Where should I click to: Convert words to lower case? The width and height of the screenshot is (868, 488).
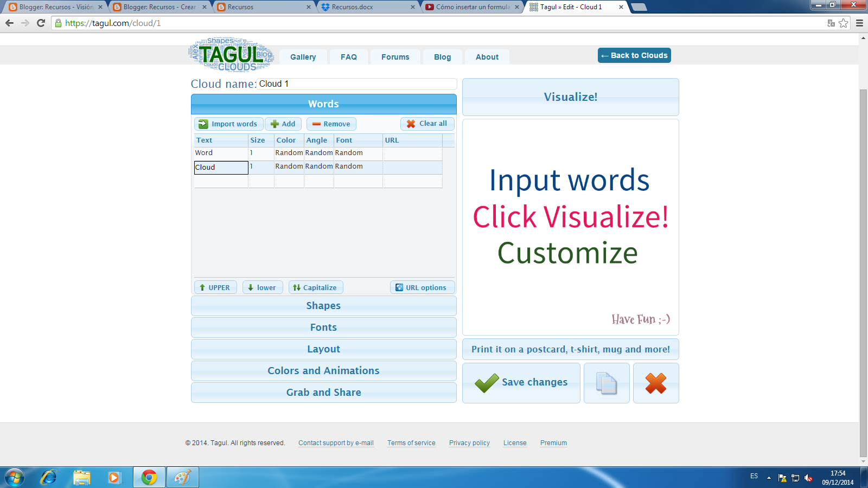pos(263,287)
